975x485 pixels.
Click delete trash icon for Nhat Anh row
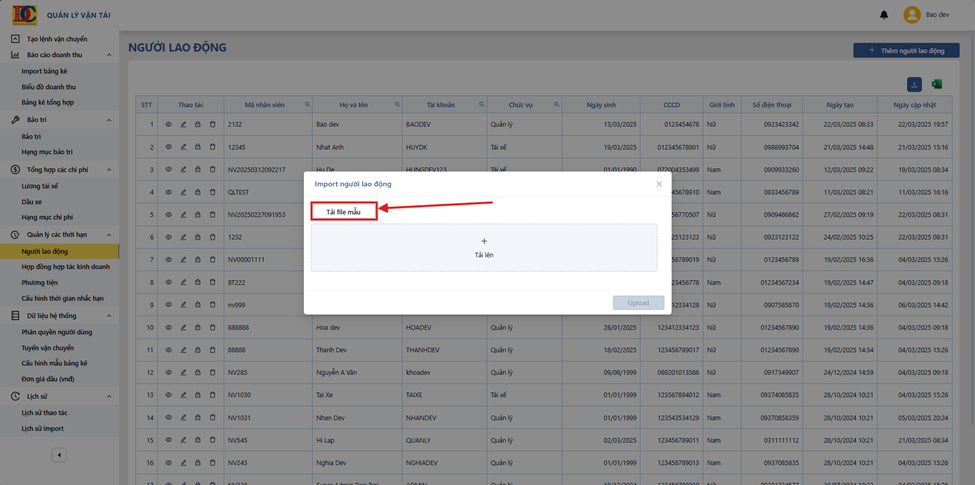[x=212, y=147]
